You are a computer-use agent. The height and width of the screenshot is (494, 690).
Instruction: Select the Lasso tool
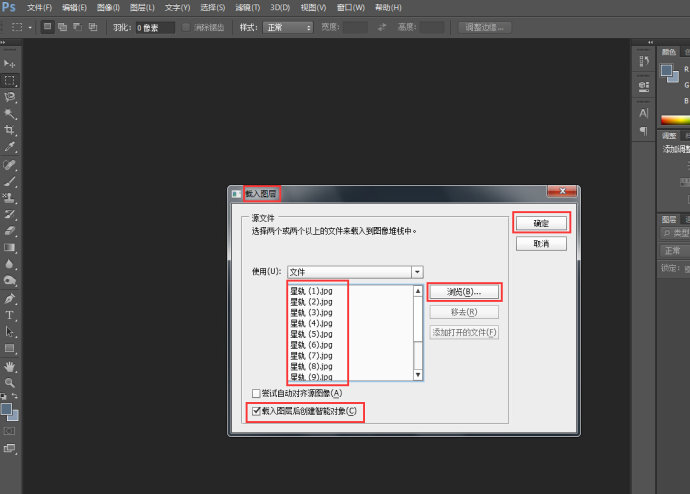(10, 97)
